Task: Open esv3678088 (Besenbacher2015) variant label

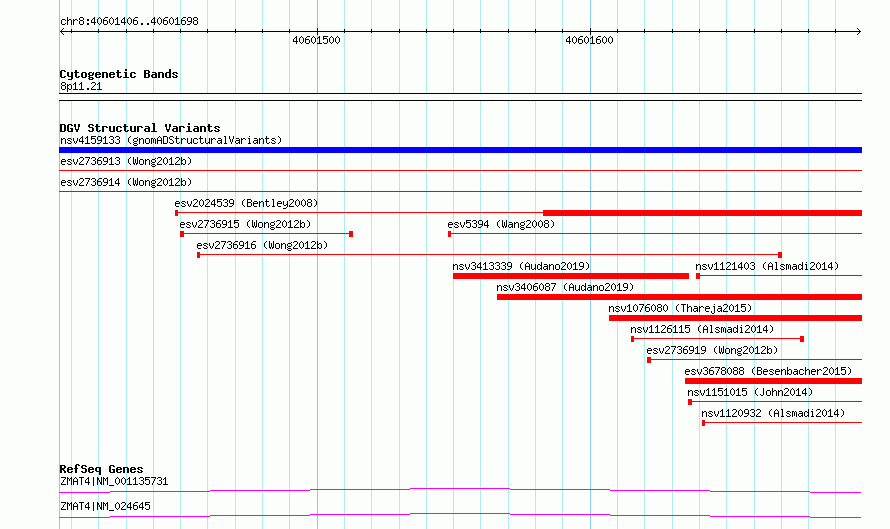Action: point(768,371)
